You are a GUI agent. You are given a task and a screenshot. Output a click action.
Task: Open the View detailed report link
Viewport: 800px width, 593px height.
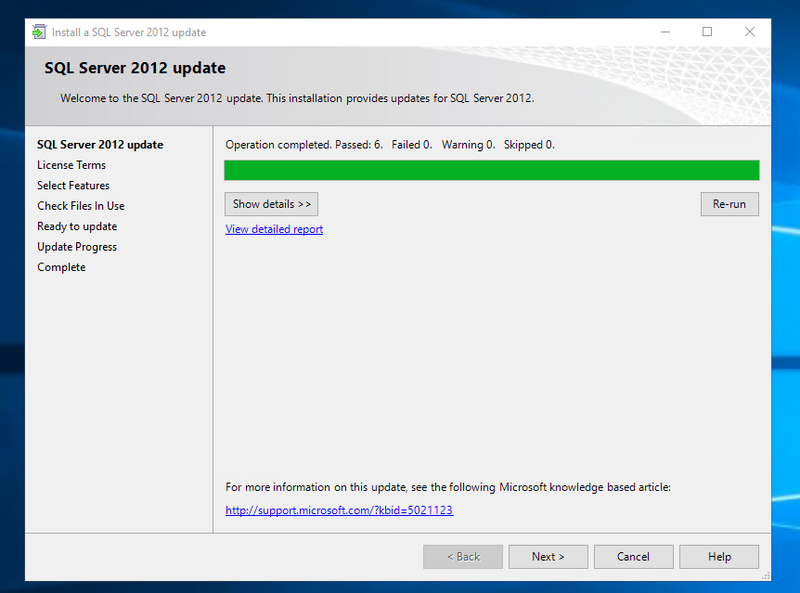tap(274, 229)
